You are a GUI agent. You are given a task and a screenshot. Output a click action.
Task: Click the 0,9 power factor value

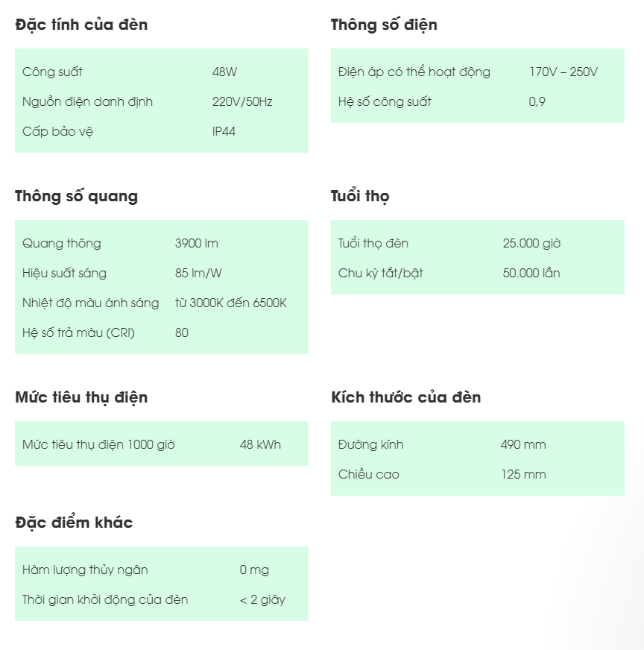click(x=537, y=101)
